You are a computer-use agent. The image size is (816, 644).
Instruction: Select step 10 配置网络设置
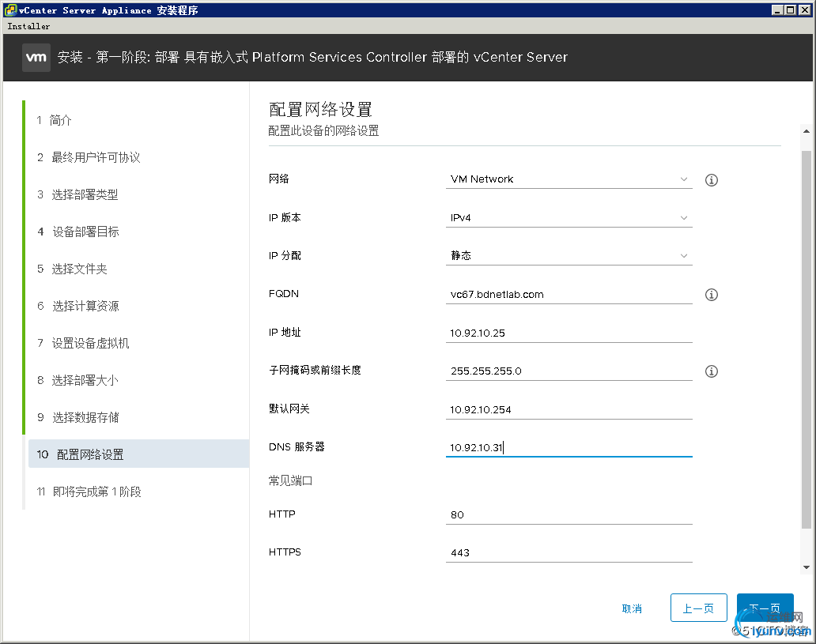[x=138, y=454]
